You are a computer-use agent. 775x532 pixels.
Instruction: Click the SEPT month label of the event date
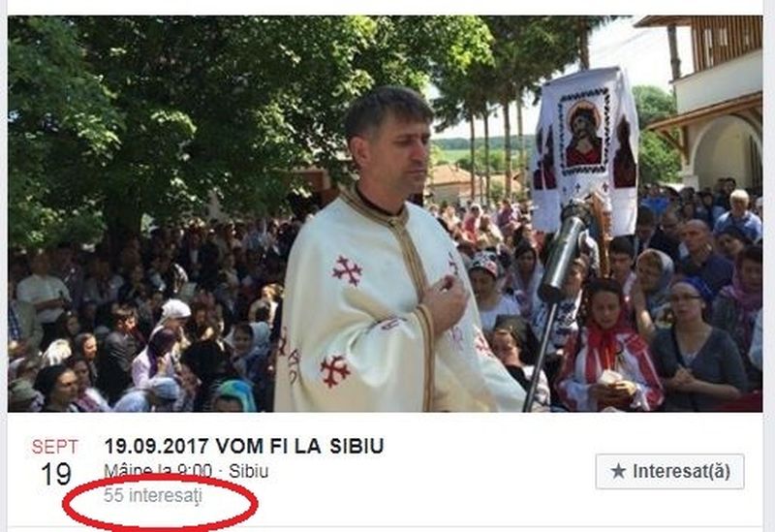coord(55,447)
